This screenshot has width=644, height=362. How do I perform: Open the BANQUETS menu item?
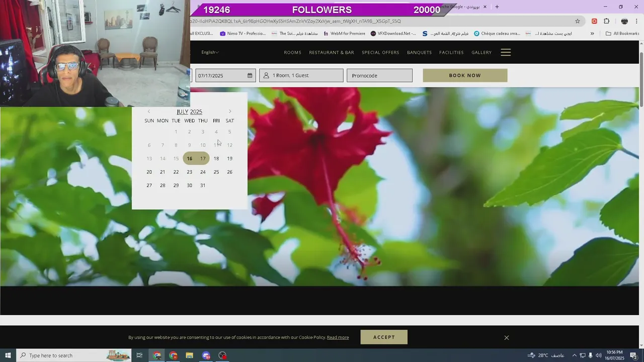[419, 52]
